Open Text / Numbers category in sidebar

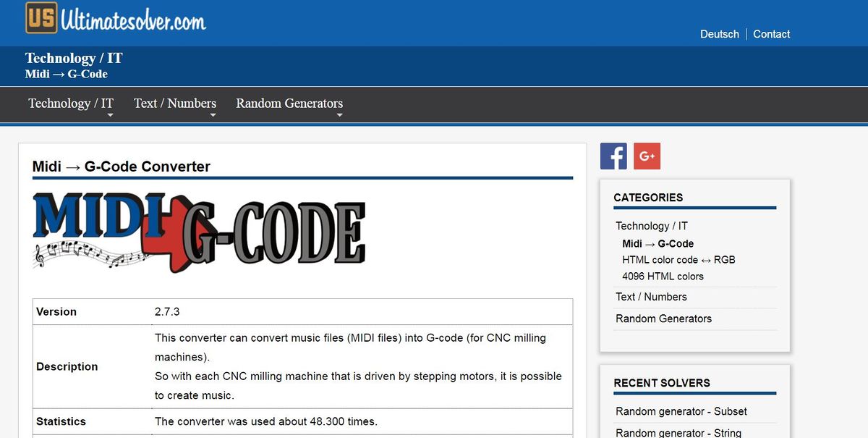tap(651, 297)
